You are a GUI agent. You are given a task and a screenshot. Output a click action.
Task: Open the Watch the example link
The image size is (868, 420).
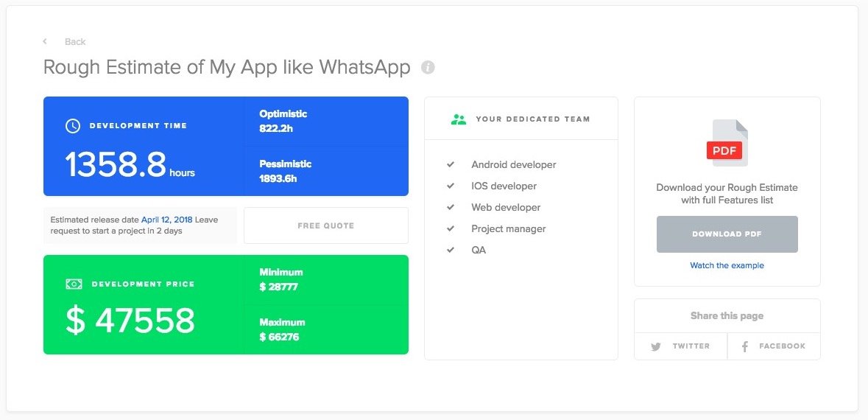coord(727,265)
